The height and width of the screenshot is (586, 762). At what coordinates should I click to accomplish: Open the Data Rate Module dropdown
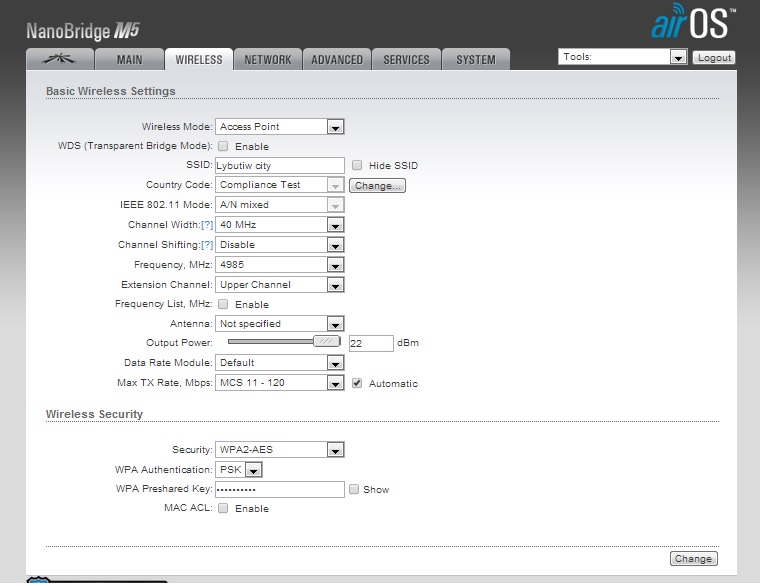279,362
